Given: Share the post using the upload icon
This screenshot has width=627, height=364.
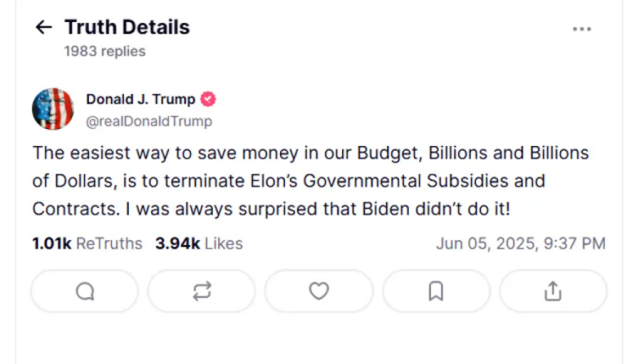Looking at the screenshot, I should pyautogui.click(x=553, y=291).
